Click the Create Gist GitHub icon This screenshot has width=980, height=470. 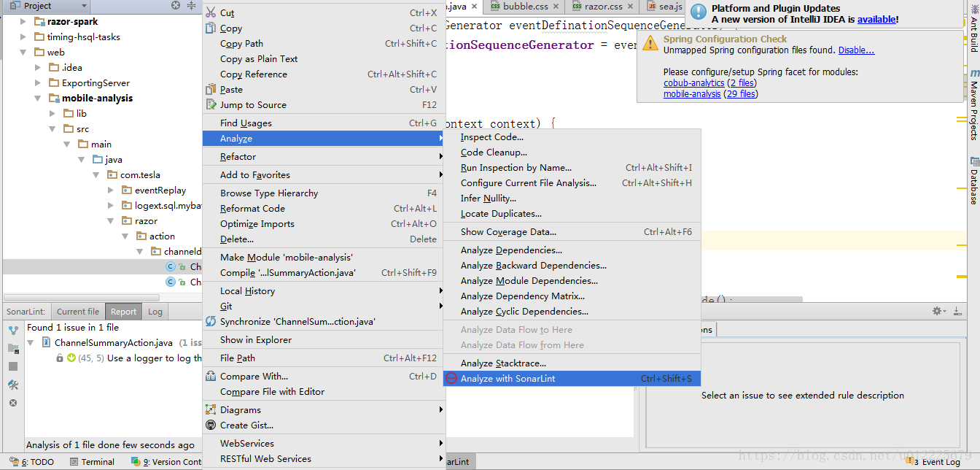point(211,425)
